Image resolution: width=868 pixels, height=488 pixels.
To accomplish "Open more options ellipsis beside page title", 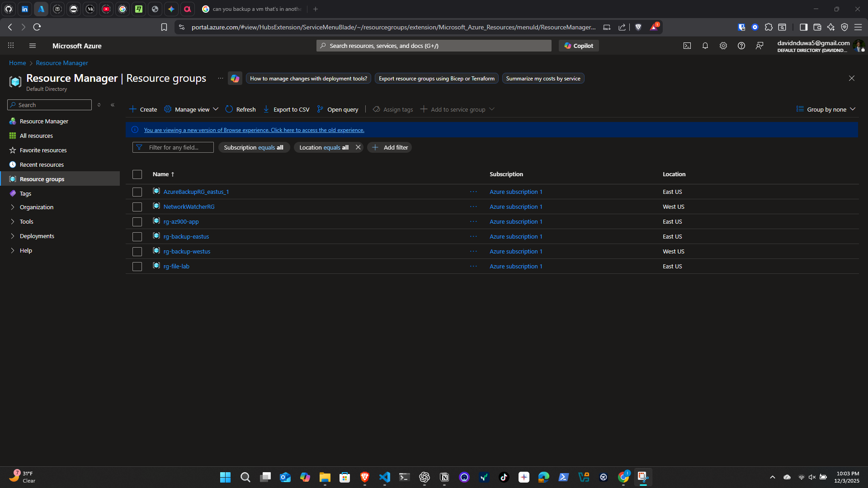I will (x=221, y=78).
